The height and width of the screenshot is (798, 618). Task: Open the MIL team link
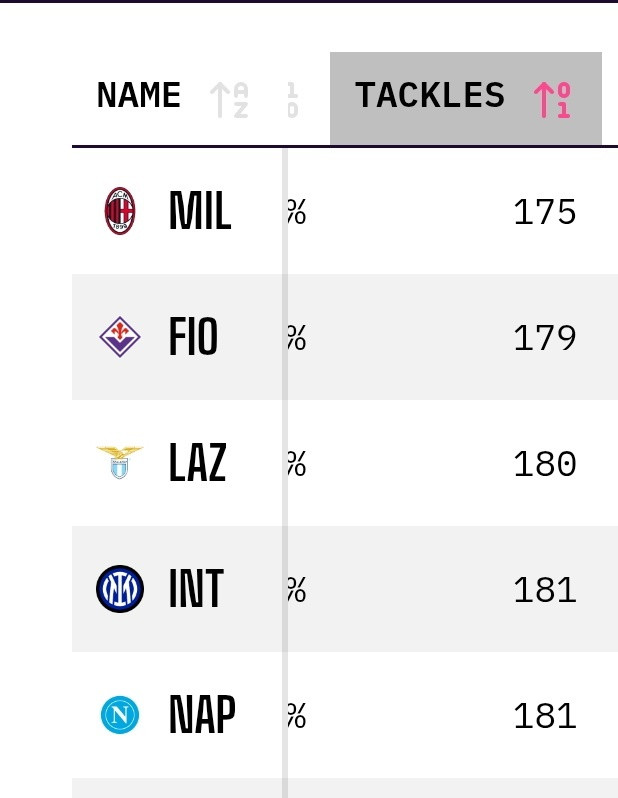(200, 212)
